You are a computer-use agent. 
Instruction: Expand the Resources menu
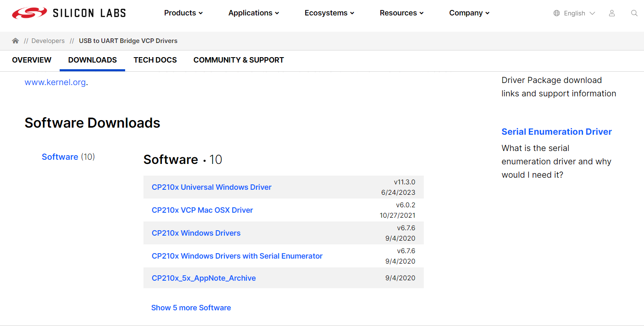(x=402, y=13)
